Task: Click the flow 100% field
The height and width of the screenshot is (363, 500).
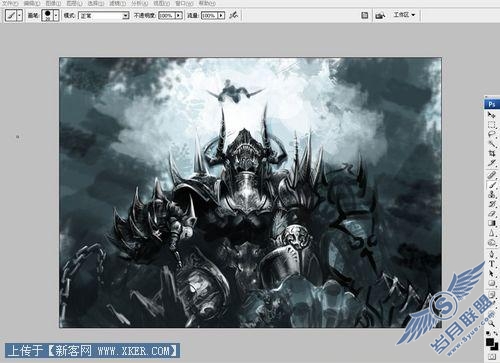Action: click(209, 15)
